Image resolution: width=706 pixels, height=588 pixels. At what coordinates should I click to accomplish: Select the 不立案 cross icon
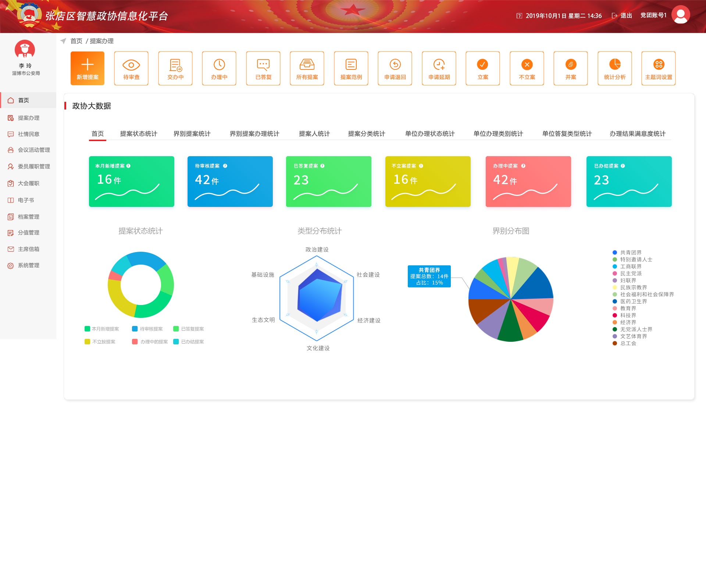coord(527,65)
